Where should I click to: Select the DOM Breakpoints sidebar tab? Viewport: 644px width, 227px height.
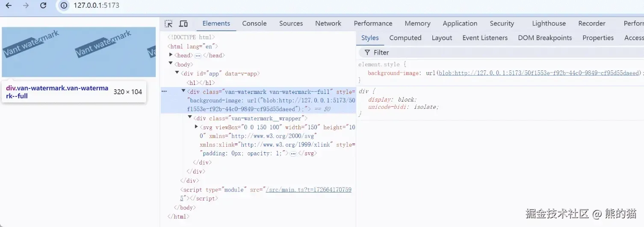[x=545, y=38]
